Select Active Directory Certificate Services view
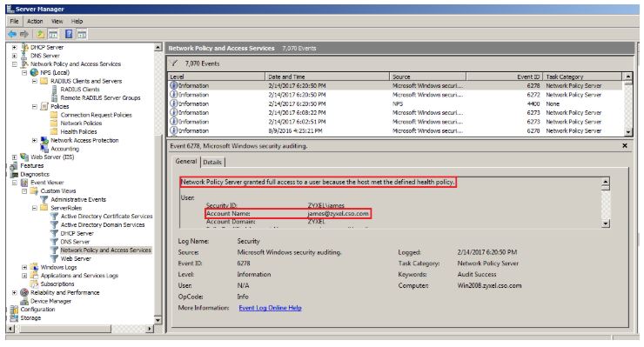Screen dimensions: 644x347 coord(106,217)
